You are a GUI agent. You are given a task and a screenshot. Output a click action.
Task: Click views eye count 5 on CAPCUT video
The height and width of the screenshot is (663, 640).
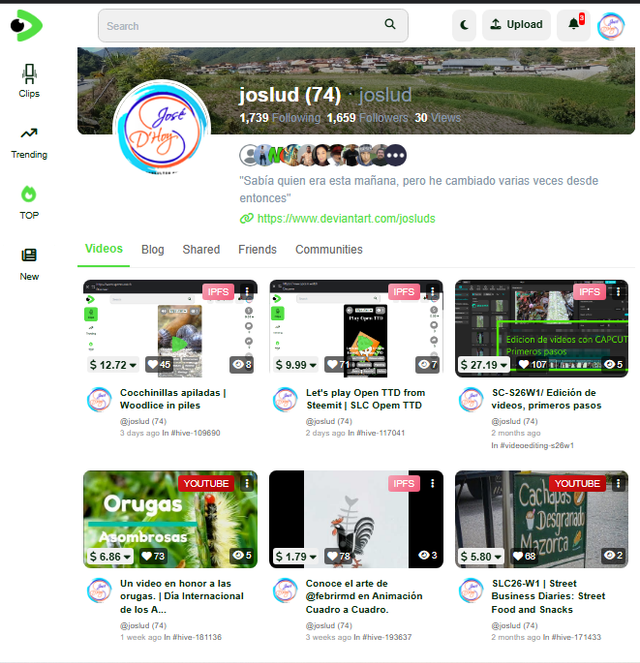tap(613, 364)
